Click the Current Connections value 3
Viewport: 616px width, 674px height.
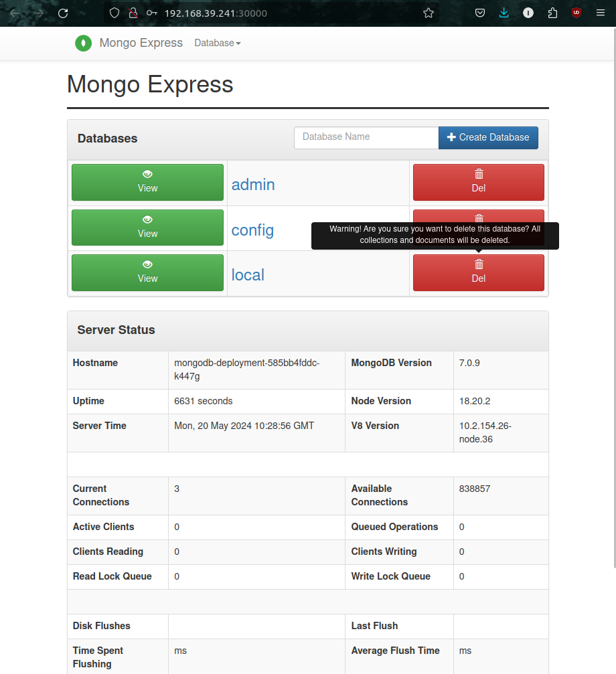[177, 489]
